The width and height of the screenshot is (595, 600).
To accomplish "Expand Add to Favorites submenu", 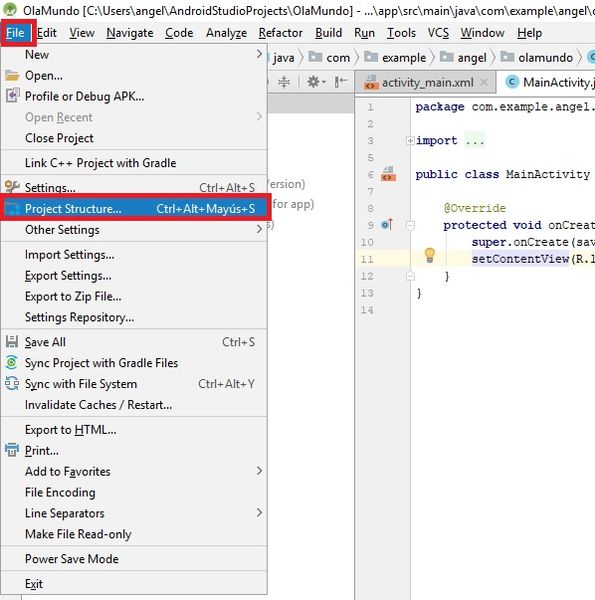I will (134, 471).
